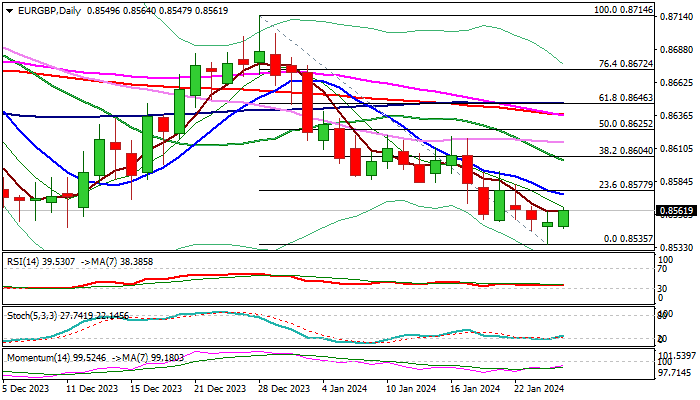The image size is (700, 400).
Task: Click the 28 Dec 2023 date label
Action: tap(284, 388)
